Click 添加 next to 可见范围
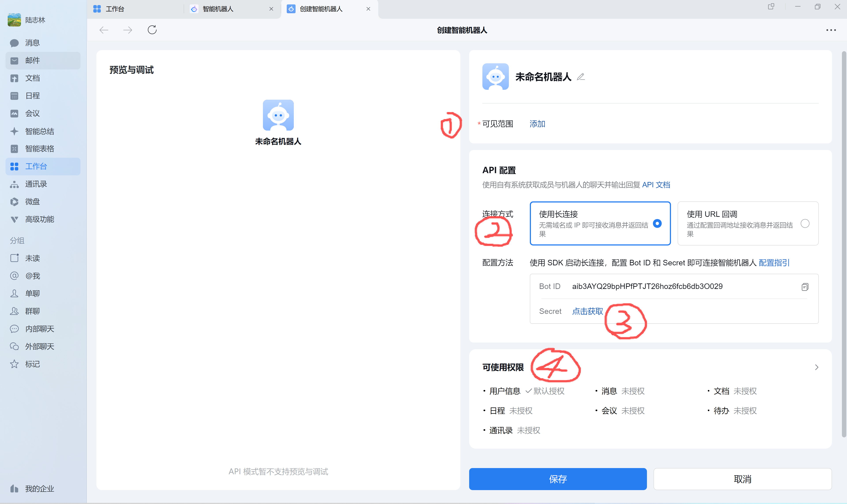This screenshot has width=847, height=504. point(537,124)
